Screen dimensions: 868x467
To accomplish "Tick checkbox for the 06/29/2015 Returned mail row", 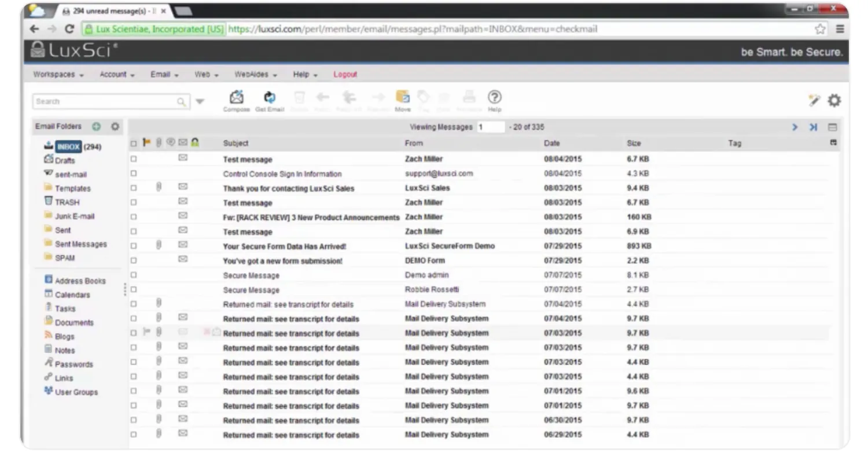I will [134, 435].
